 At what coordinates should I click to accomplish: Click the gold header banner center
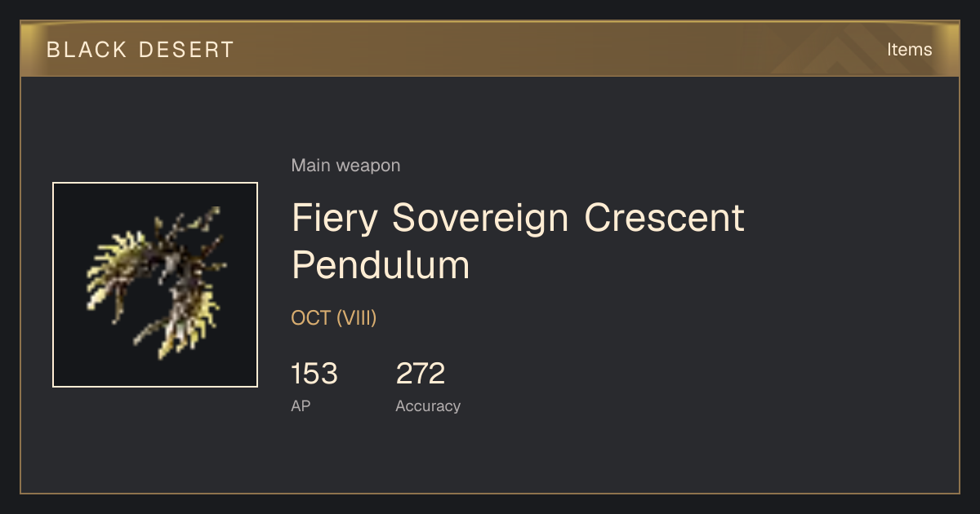pos(490,49)
